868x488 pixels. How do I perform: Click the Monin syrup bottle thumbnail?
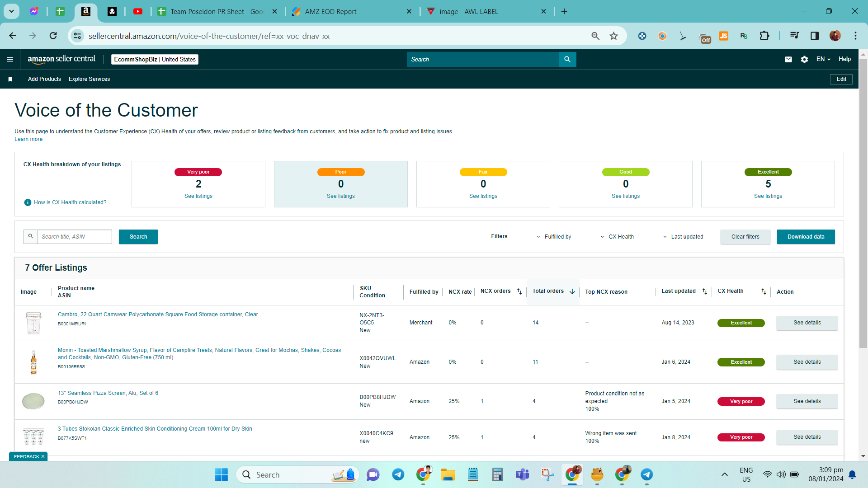coord(33,362)
